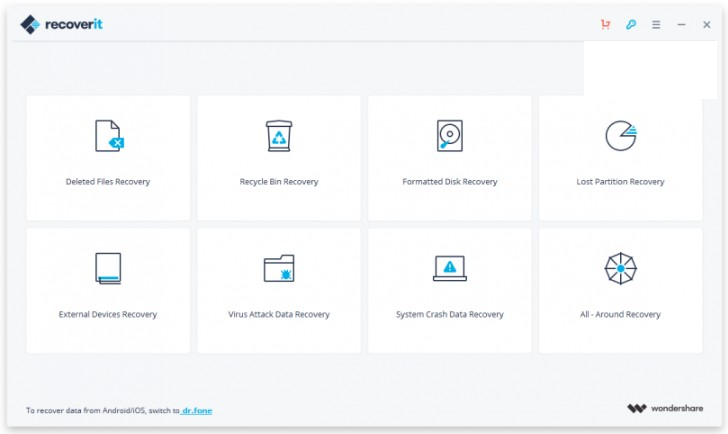This screenshot has height=434, width=728.
Task: Click the 'All - Around Recovery' text label
Action: tap(620, 314)
